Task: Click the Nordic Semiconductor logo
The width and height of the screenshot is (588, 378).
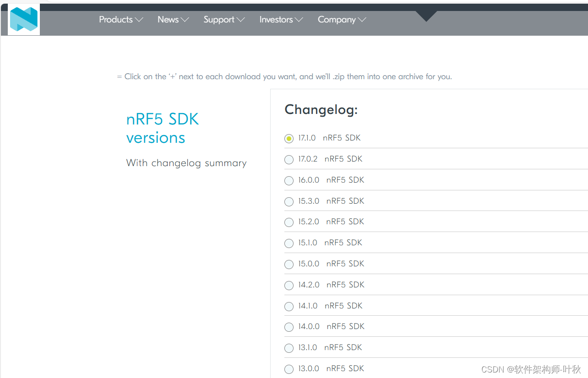Action: pyautogui.click(x=24, y=20)
